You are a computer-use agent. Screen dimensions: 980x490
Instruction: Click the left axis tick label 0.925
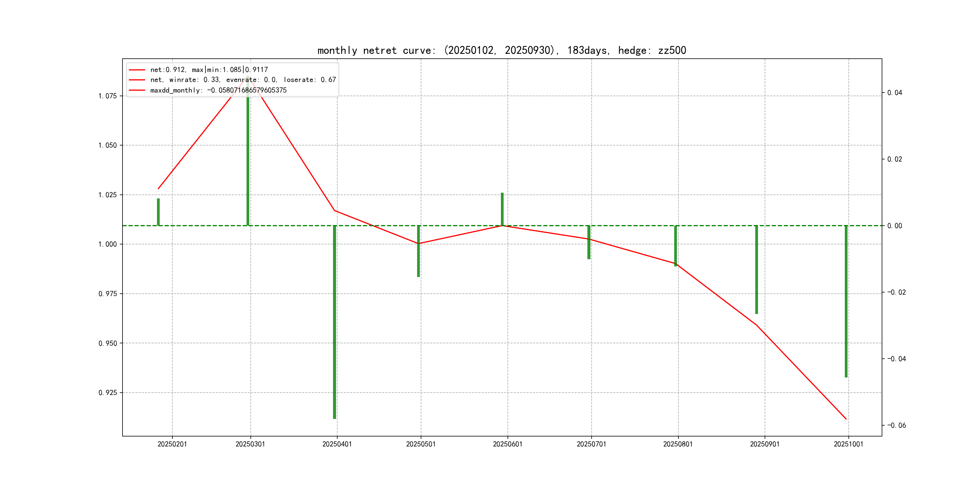pyautogui.click(x=107, y=393)
